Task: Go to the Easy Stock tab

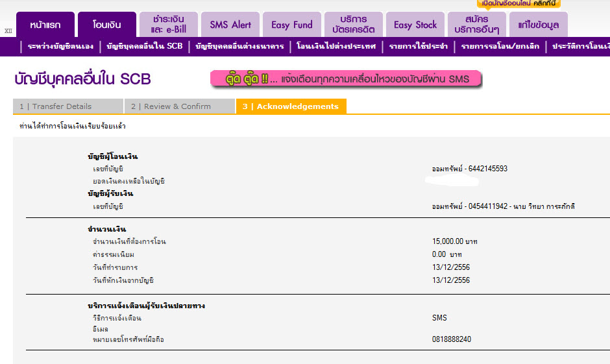Action: coord(415,25)
